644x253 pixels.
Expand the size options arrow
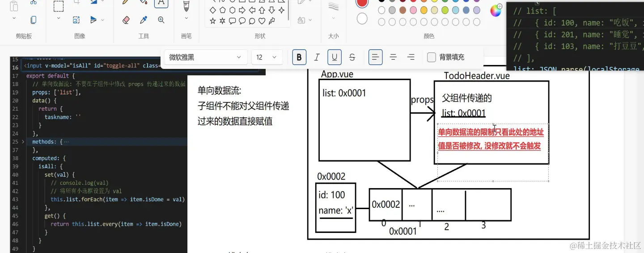click(334, 18)
